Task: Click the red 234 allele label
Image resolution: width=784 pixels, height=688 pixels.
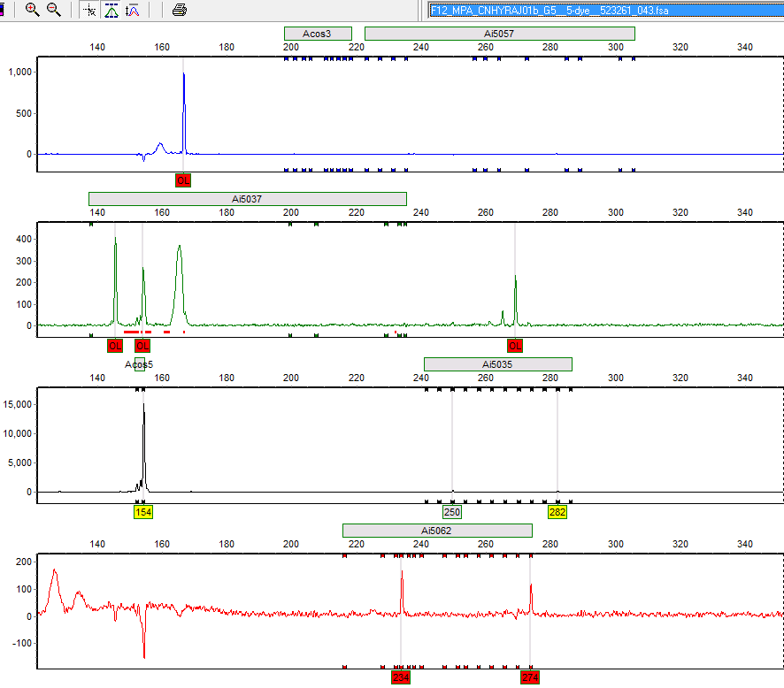Action: click(401, 677)
